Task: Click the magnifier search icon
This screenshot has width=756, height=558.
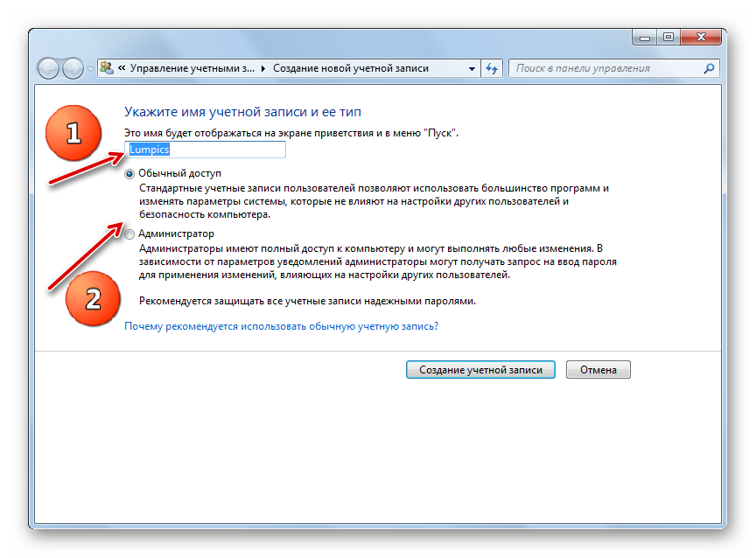Action: click(x=709, y=68)
